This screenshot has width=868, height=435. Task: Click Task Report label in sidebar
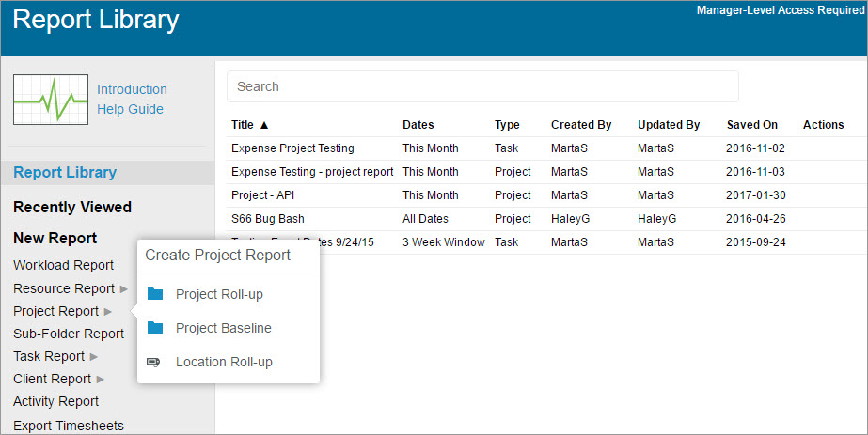pyautogui.click(x=49, y=356)
